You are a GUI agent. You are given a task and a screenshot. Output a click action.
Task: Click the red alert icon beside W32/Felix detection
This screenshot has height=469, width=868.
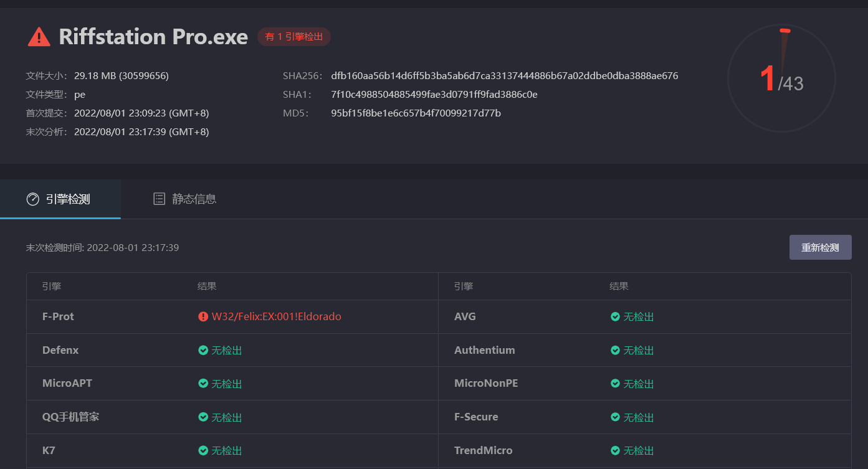tap(203, 316)
